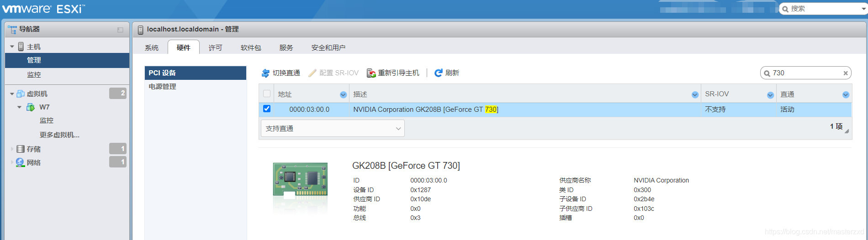
Task: Select Monitor under W7 in navigator
Action: [47, 120]
